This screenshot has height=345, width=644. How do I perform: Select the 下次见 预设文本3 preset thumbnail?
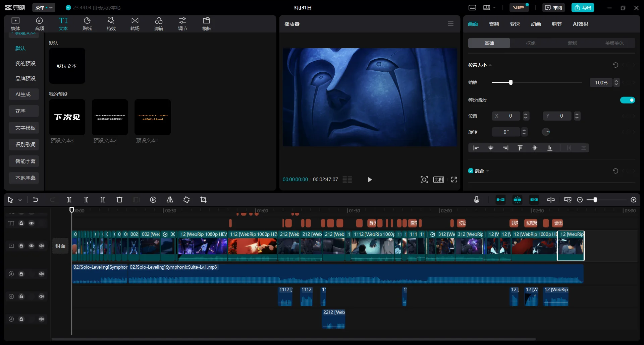point(67,117)
